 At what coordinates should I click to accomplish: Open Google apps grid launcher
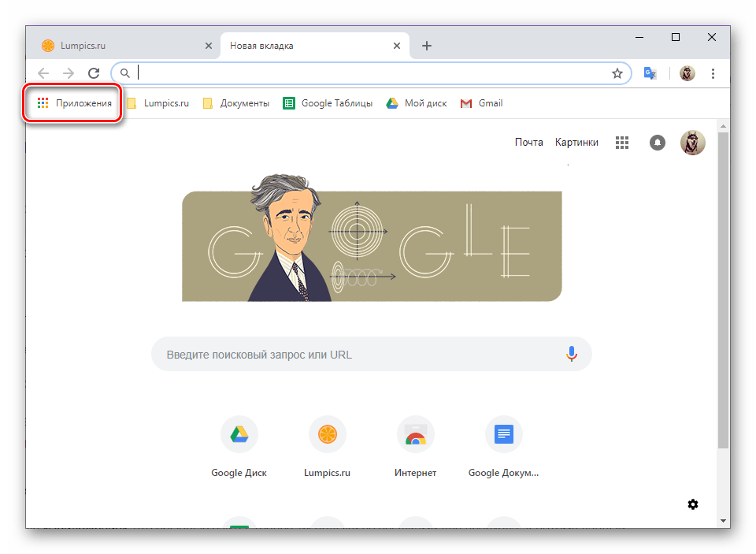point(622,143)
